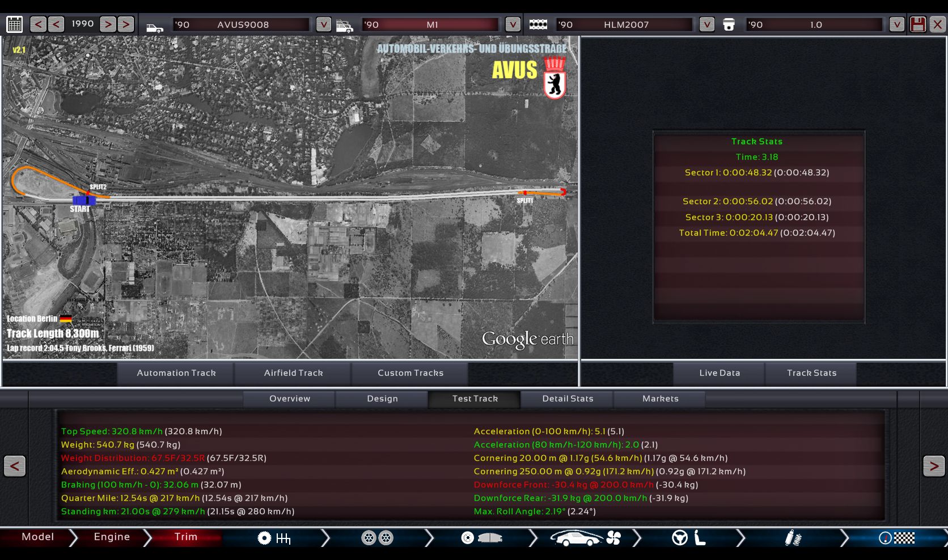The image size is (948, 560).
Task: Click the Standing km: 21.00s stat
Action: pyautogui.click(x=177, y=512)
